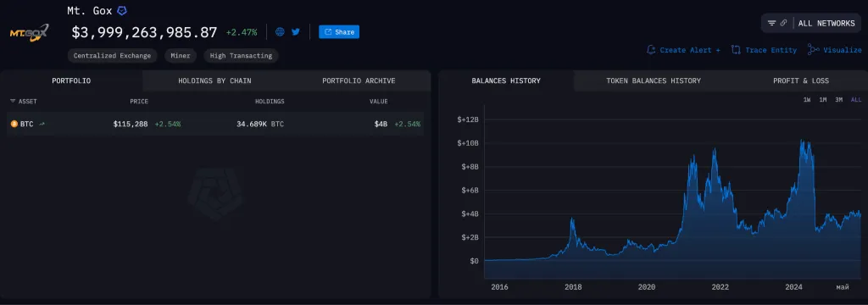The image size is (868, 305).
Task: Set chart range to 3M
Action: pyautogui.click(x=839, y=100)
